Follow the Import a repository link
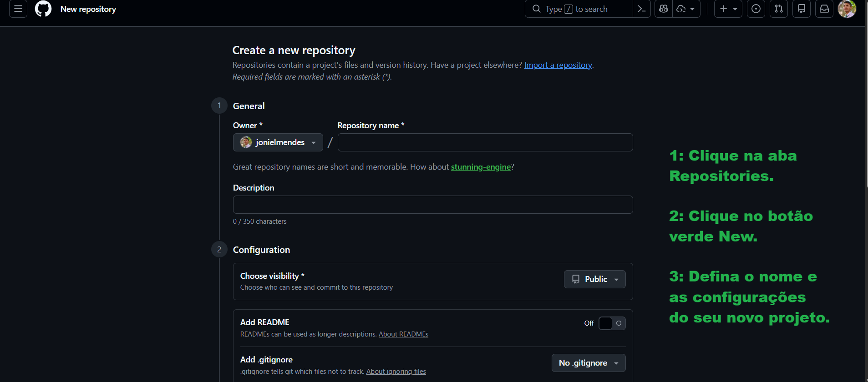Image resolution: width=868 pixels, height=382 pixels. [x=558, y=65]
